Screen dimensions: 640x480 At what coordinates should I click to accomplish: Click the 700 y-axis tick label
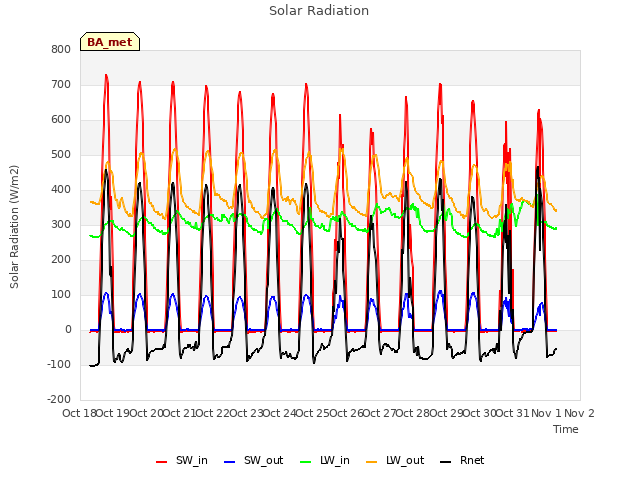click(x=61, y=84)
